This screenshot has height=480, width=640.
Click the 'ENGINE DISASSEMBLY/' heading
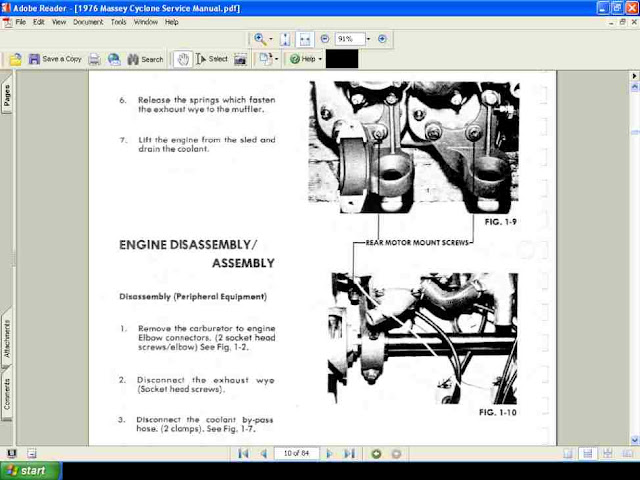(x=188, y=245)
